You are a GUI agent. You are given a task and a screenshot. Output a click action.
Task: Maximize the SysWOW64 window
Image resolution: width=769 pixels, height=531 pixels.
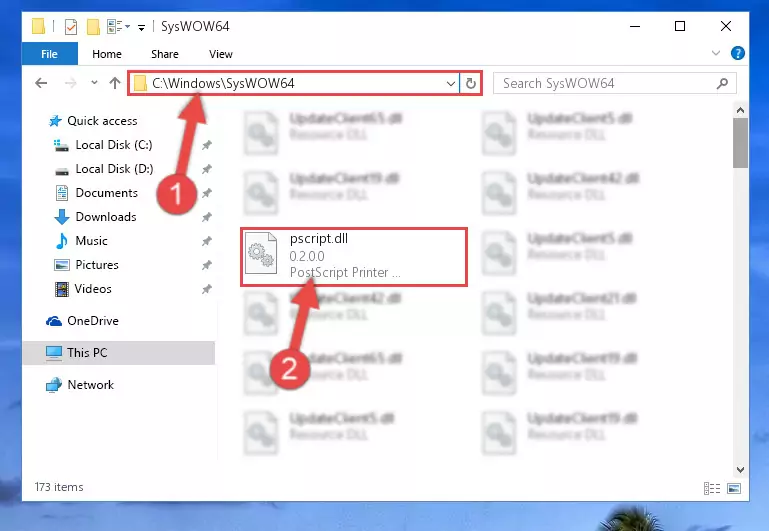coord(680,26)
